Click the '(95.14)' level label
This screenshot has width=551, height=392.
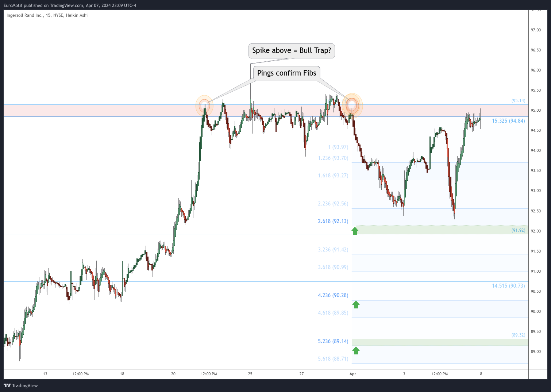click(518, 101)
